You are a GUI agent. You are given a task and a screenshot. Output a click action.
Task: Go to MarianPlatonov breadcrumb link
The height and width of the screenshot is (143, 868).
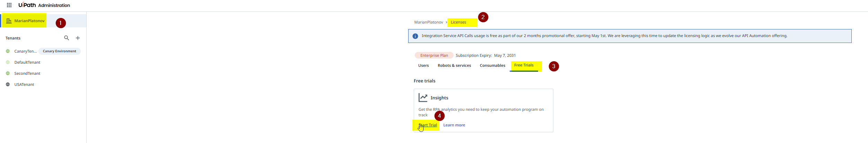point(429,22)
